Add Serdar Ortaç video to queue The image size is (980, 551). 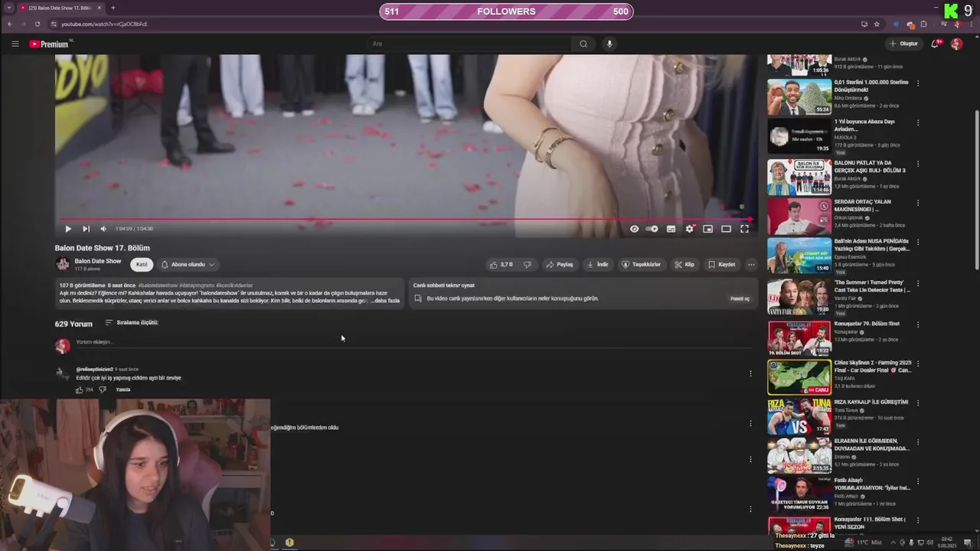pyautogui.click(x=824, y=220)
